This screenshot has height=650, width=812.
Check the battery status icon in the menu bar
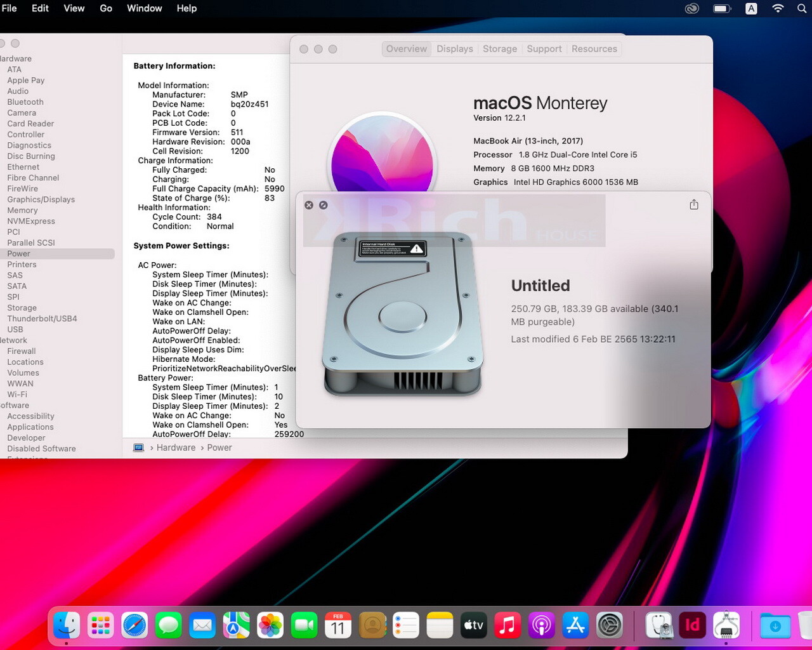[722, 8]
